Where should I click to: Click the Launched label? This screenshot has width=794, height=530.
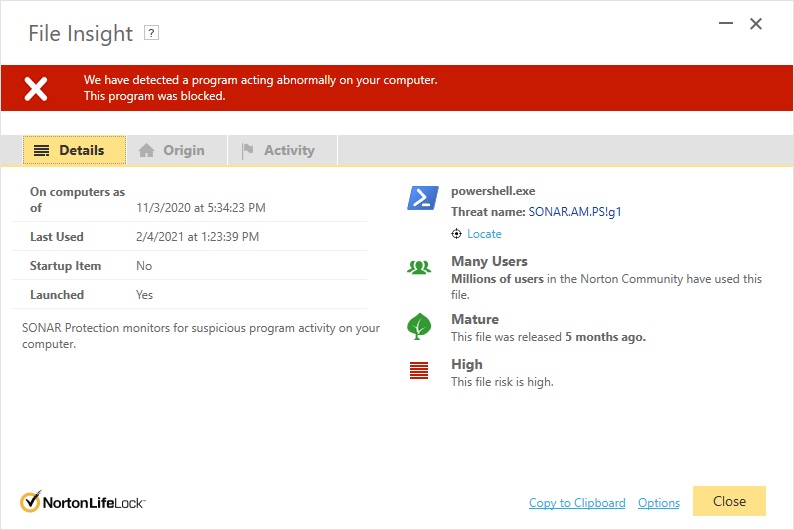tap(57, 295)
